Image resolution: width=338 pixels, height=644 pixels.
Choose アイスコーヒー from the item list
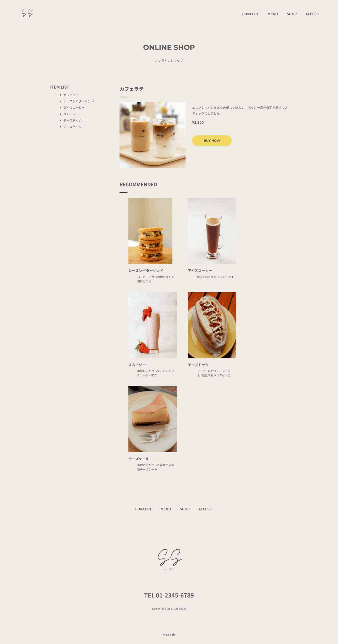click(74, 108)
